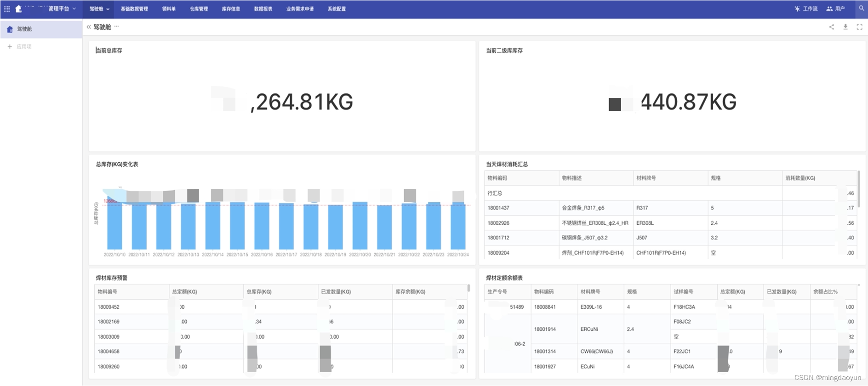Open the 基础数据管理 menu

click(x=134, y=9)
